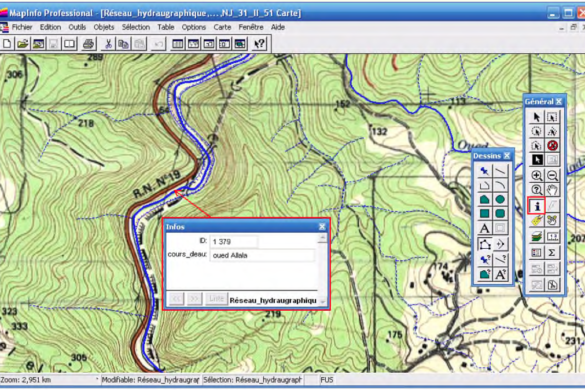Click the cours_deau field 'oued Allala'
This screenshot has height=390, width=585.
point(262,255)
